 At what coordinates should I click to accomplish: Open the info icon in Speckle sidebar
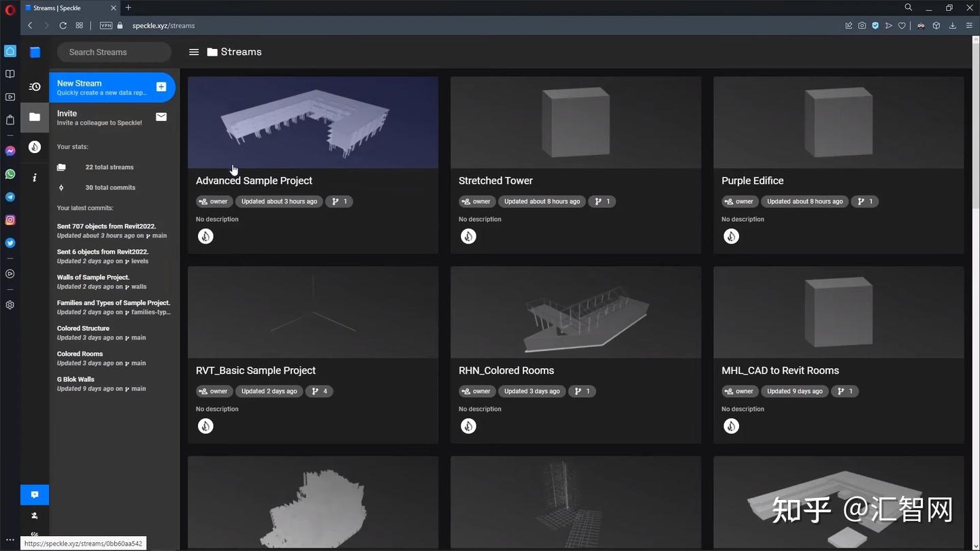[x=35, y=178]
